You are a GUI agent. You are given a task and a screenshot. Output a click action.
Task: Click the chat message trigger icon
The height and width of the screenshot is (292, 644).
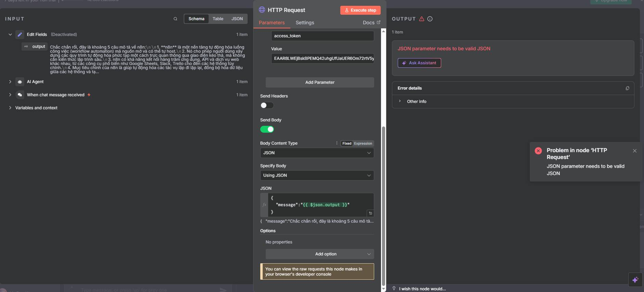(20, 95)
